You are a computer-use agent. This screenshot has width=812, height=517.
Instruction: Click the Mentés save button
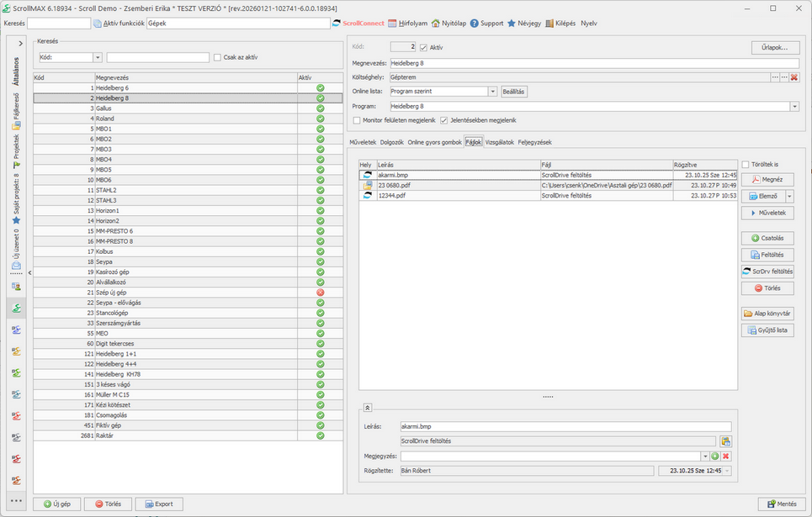click(x=782, y=504)
